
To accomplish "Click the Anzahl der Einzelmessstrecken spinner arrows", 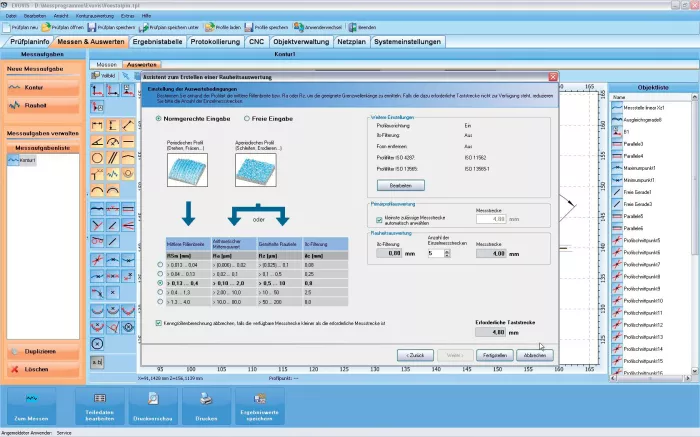I will point(449,254).
